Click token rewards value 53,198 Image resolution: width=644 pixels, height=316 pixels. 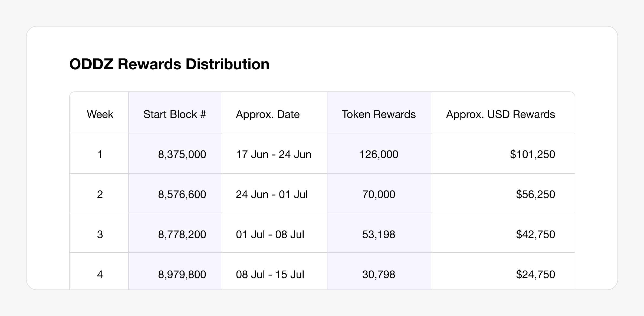coord(379,235)
